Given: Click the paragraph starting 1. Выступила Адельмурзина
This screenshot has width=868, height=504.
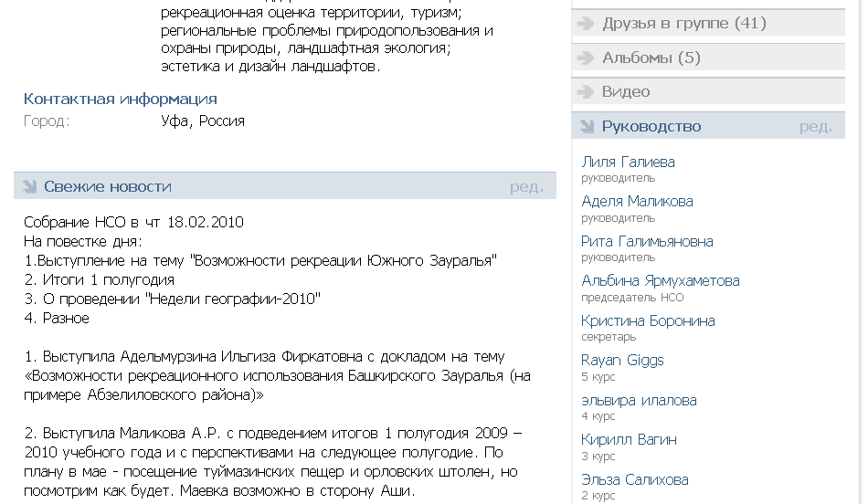Looking at the screenshot, I should 277,375.
